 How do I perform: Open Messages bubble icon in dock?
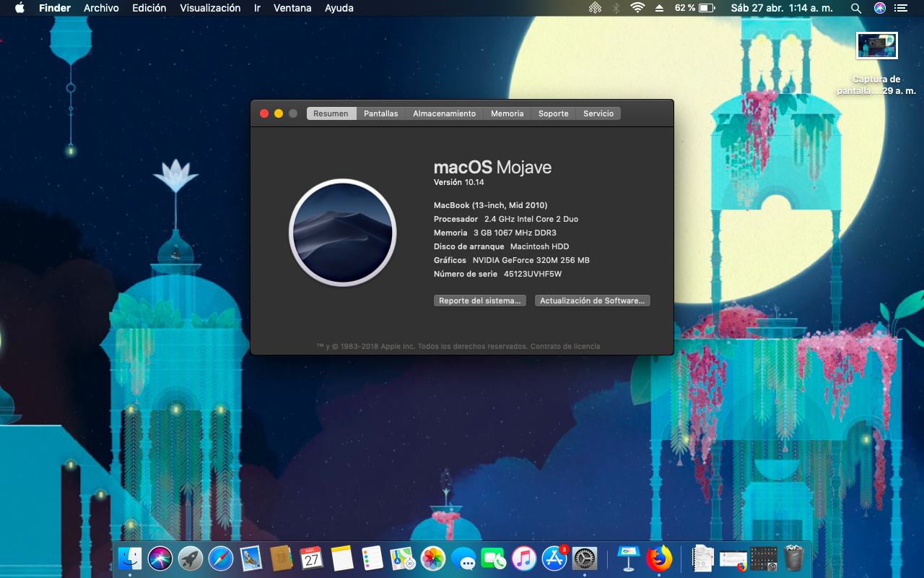tap(463, 558)
